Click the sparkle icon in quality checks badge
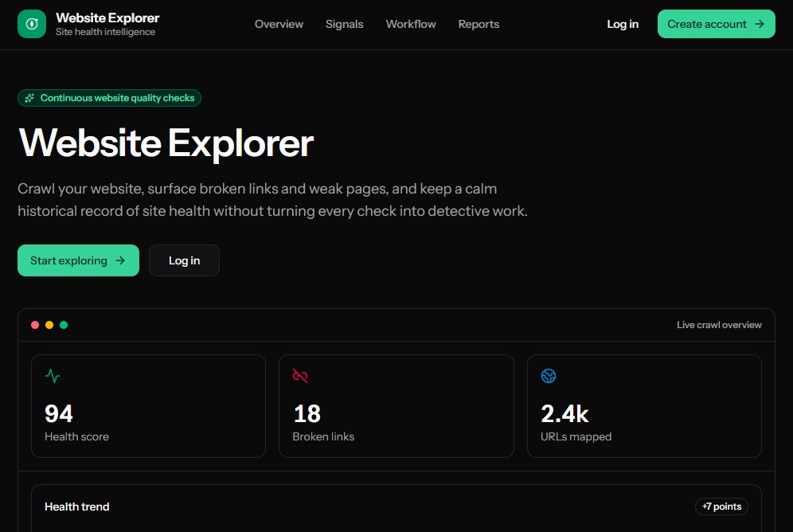The image size is (793, 532). point(29,98)
